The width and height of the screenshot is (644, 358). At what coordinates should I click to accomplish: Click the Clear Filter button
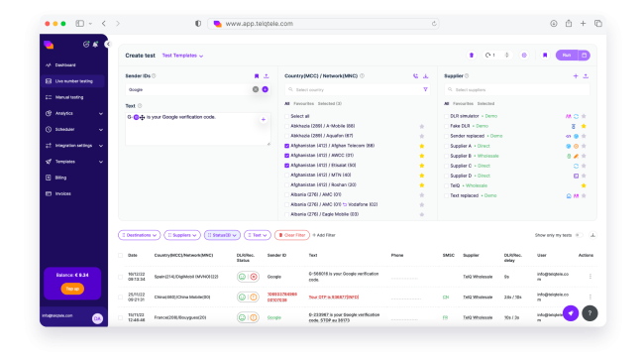tap(292, 235)
